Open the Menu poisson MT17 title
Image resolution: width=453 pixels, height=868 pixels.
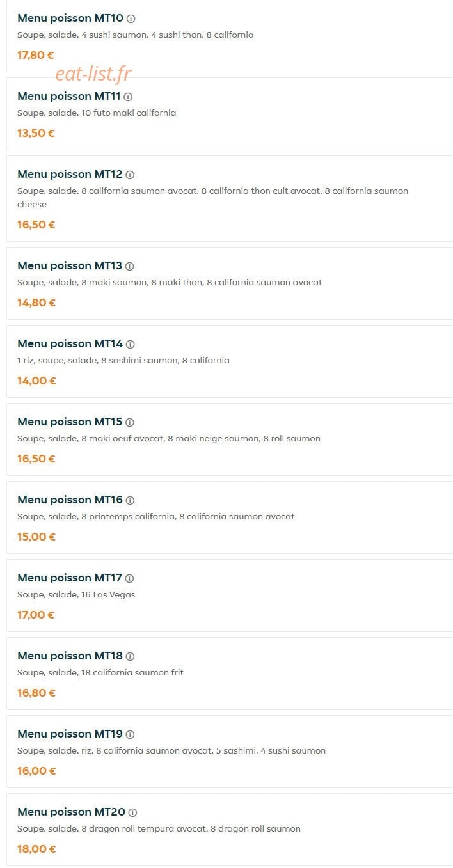pyautogui.click(x=70, y=578)
